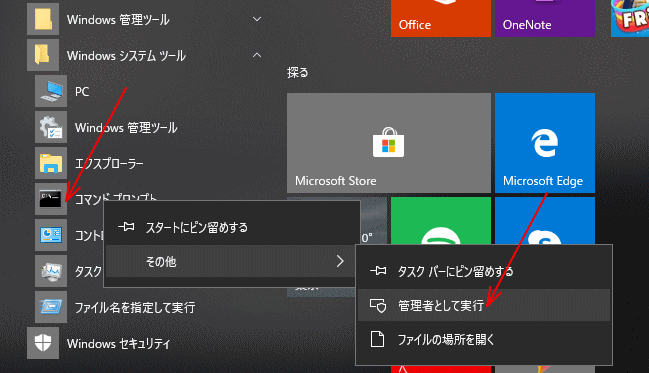
Task: Open the green Spotify tile
Action: [441, 221]
